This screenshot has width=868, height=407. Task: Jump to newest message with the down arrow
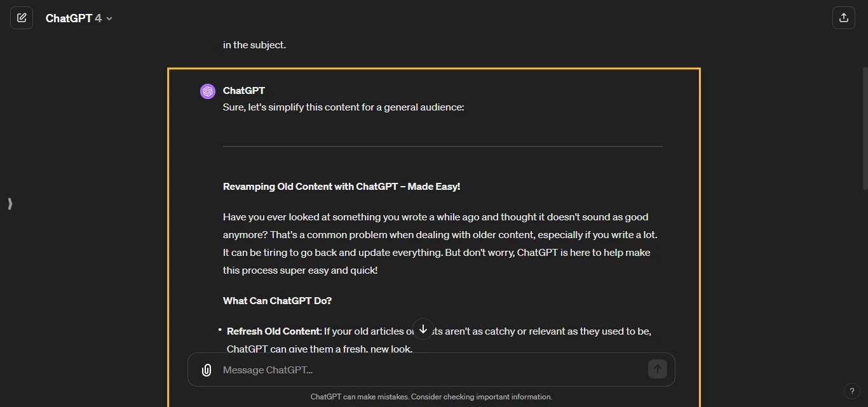423,329
